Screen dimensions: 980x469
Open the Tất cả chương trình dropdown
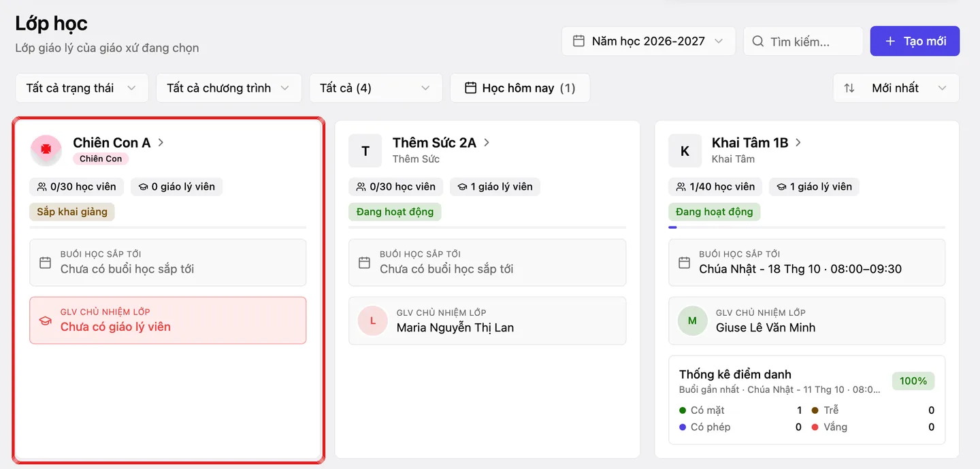229,88
